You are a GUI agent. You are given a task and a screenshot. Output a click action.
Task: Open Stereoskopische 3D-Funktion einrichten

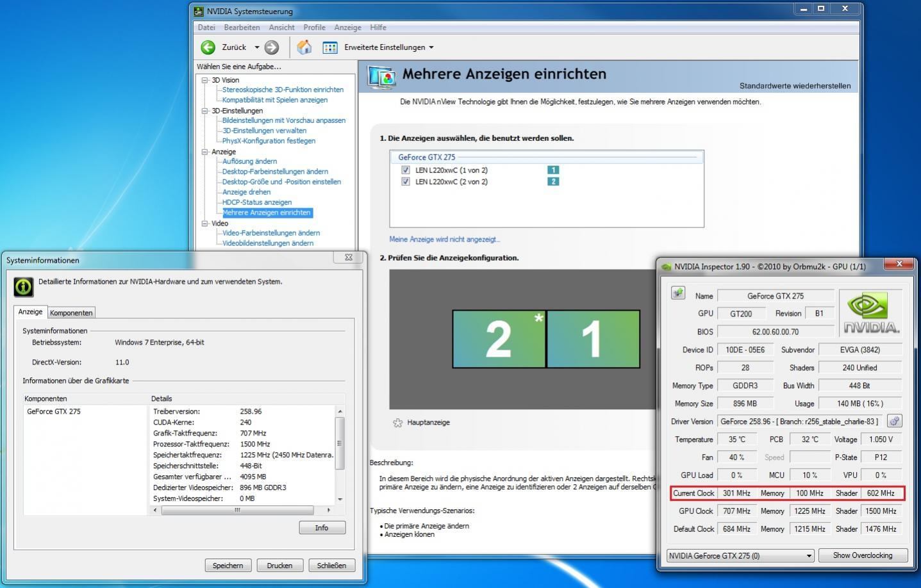point(283,90)
